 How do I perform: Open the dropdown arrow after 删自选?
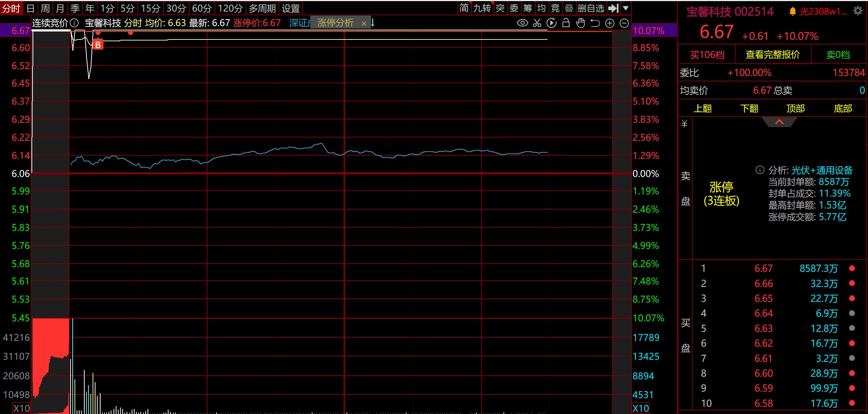coord(626,8)
